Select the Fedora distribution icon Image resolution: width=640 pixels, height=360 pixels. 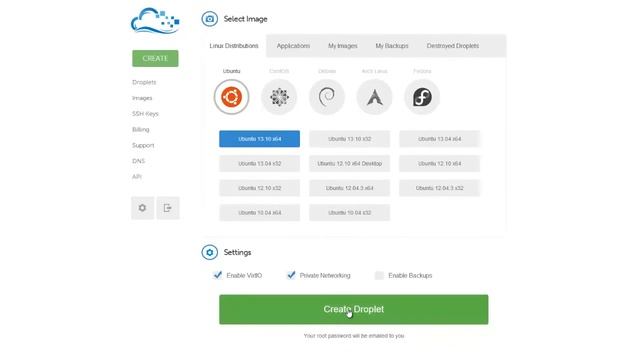click(x=422, y=97)
